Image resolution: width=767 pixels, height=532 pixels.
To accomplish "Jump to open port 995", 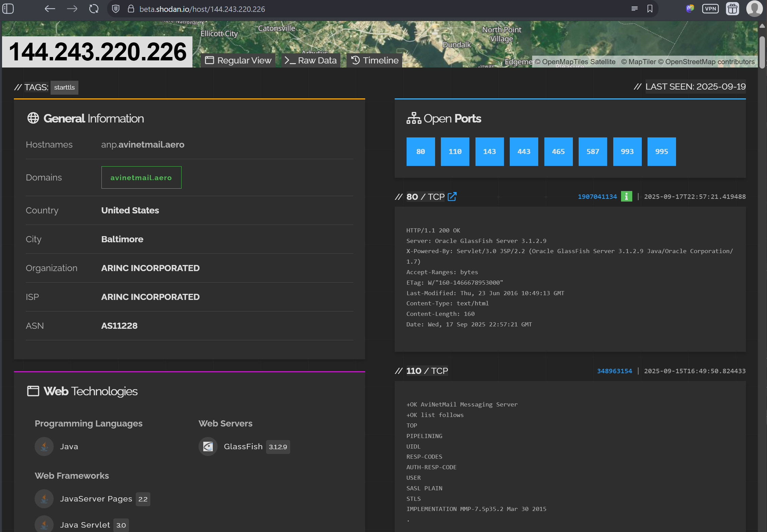I will click(x=661, y=152).
